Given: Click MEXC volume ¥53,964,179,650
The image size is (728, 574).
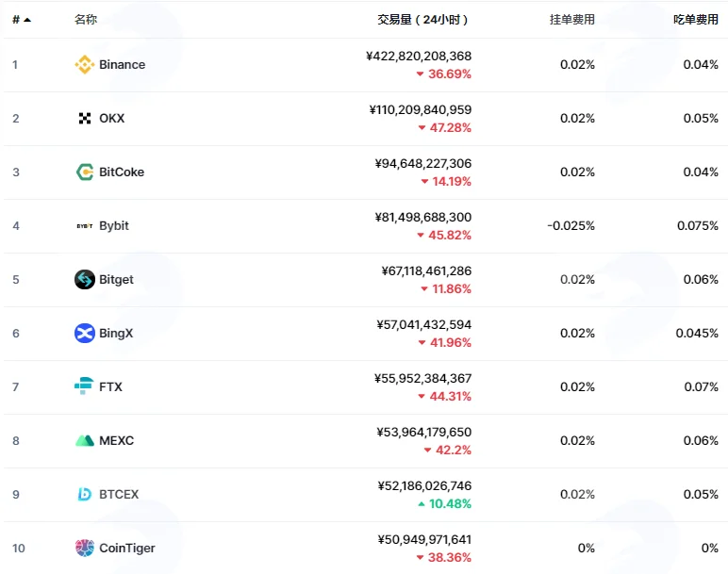Looking at the screenshot, I should (424, 432).
